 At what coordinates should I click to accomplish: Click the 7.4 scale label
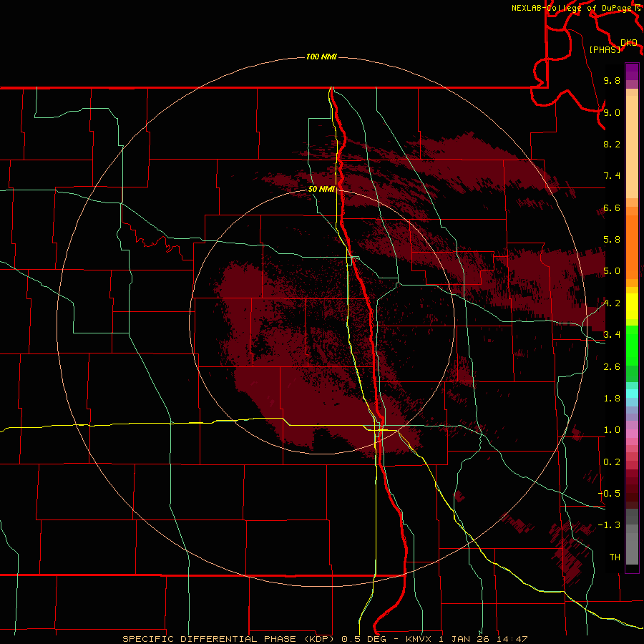click(612, 176)
